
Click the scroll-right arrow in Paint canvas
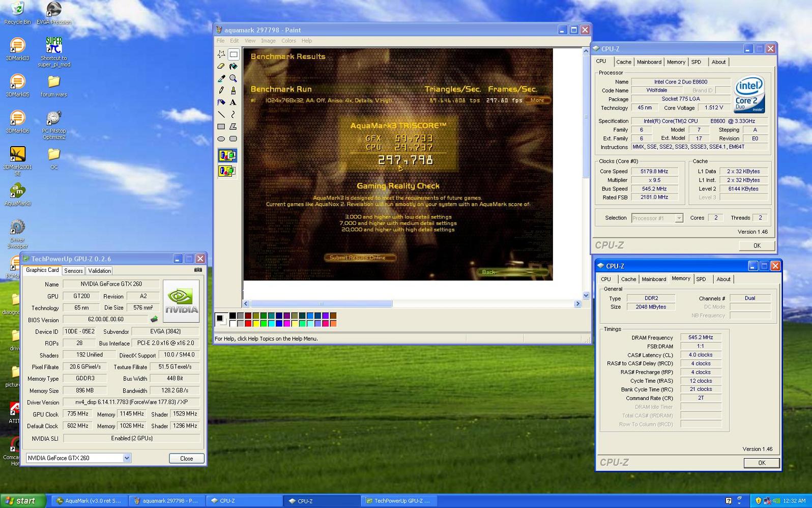tap(577, 304)
